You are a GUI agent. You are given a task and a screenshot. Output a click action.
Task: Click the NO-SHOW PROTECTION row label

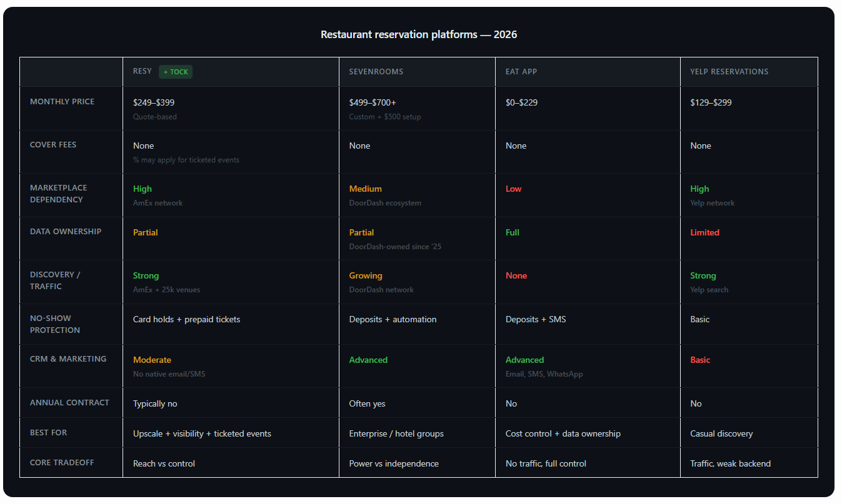coord(55,324)
